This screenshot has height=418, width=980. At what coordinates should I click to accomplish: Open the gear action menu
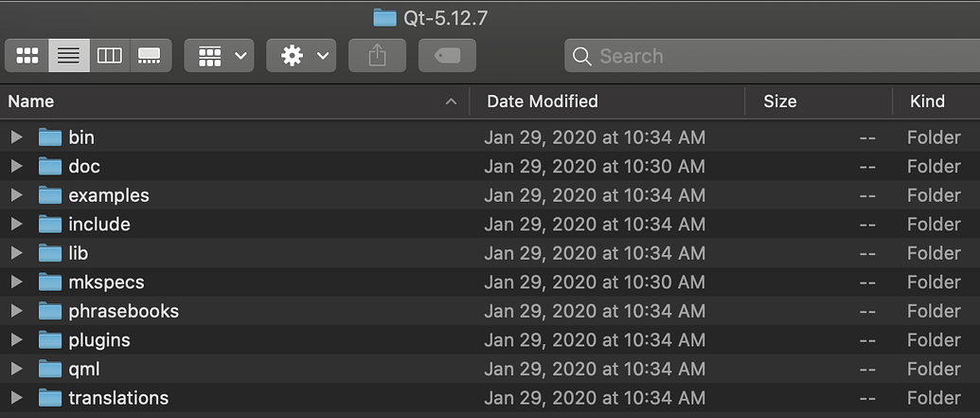[x=301, y=56]
